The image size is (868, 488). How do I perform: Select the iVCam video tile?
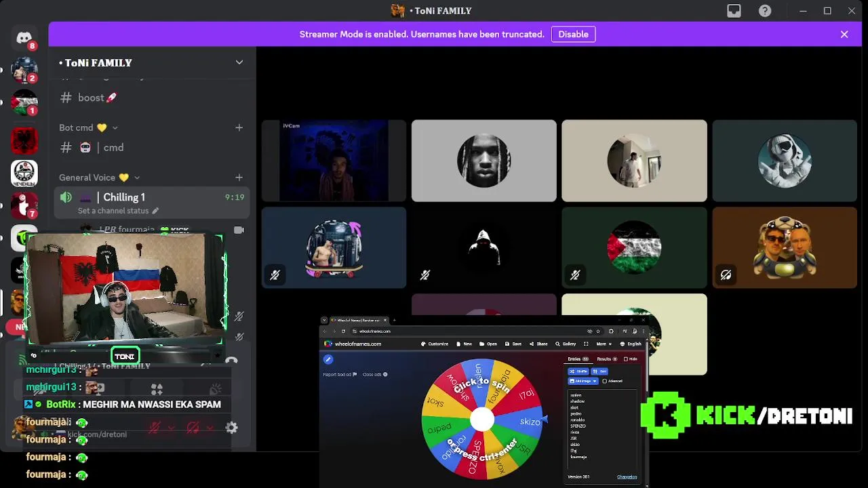(334, 161)
